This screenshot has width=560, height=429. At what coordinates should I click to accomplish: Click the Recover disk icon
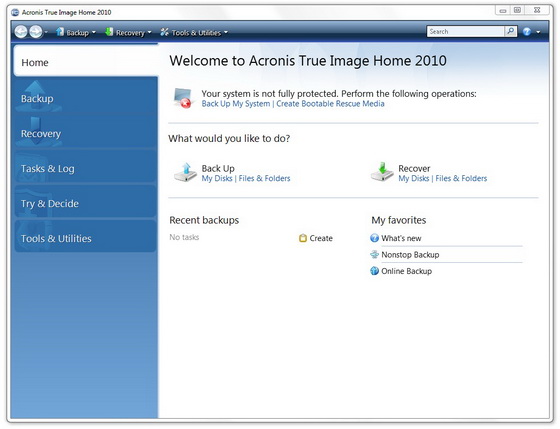[x=382, y=172]
